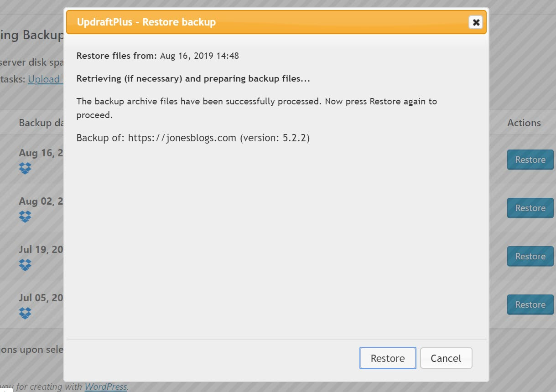Screen dimensions: 556x392
Task: Click the Actions column header
Action: [x=524, y=123]
